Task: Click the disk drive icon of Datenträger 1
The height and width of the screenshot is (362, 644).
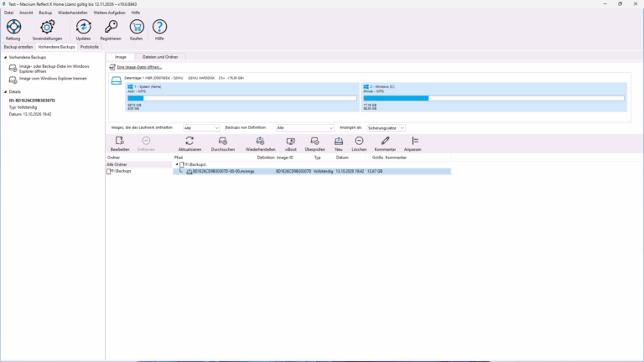Action: pos(117,80)
